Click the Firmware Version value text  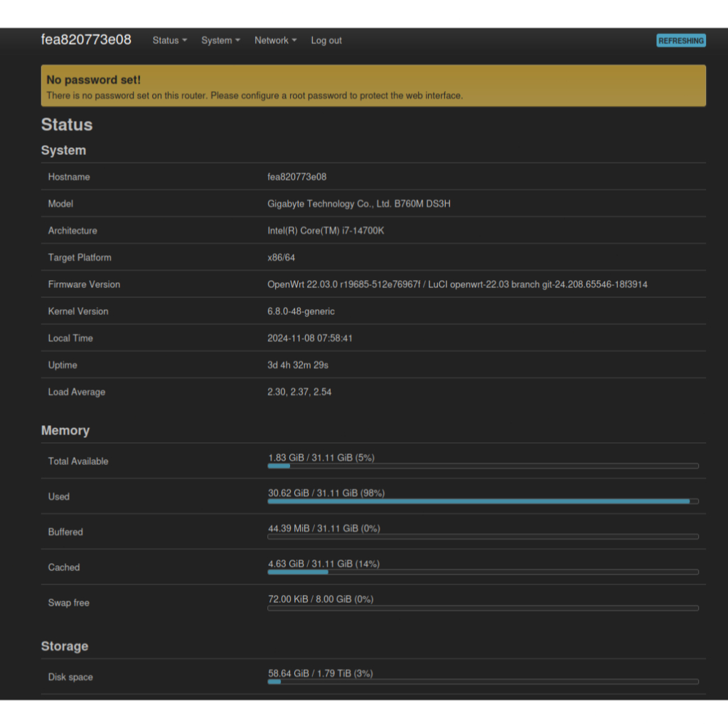(457, 284)
